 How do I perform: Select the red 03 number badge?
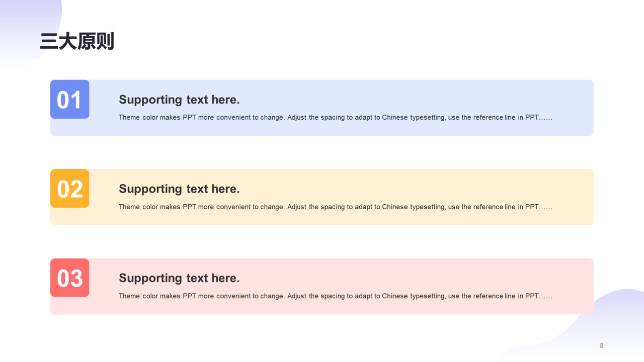click(x=69, y=278)
